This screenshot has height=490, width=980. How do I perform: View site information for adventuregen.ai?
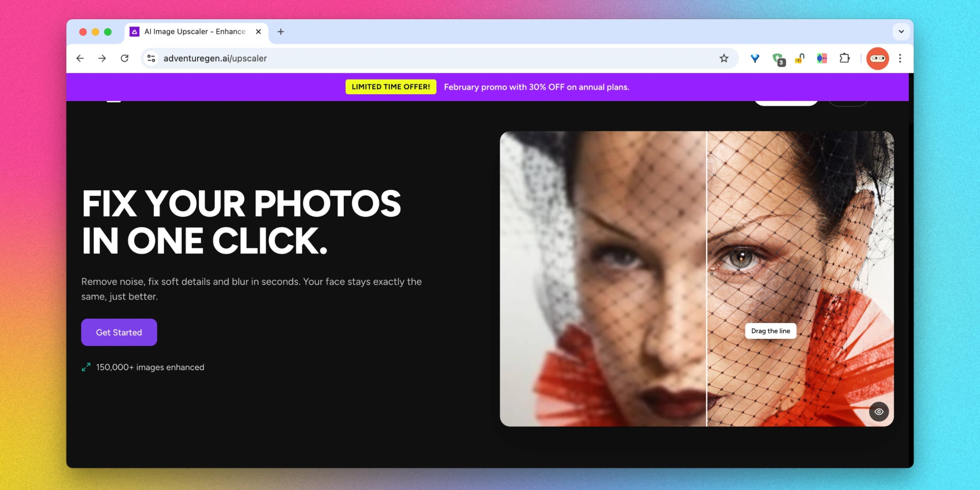point(151,58)
